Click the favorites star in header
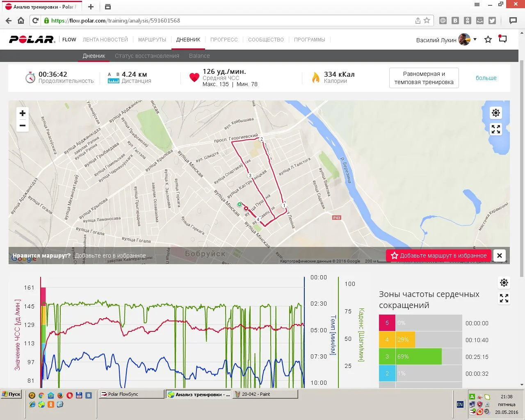Image resolution: width=525 pixels, height=420 pixels. pyautogui.click(x=488, y=40)
